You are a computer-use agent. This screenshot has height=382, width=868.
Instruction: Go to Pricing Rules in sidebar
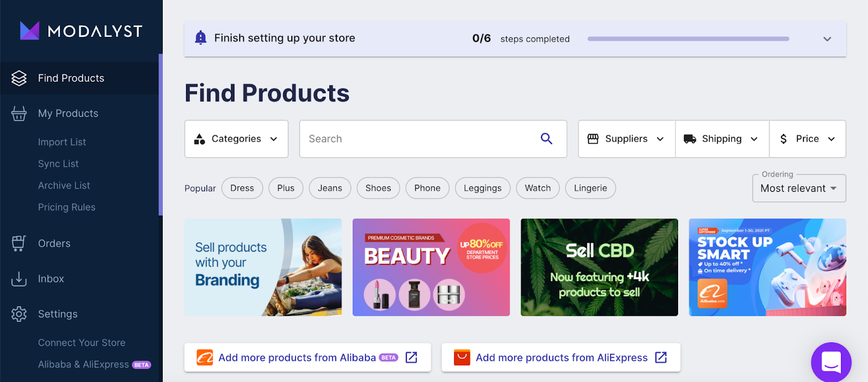67,207
